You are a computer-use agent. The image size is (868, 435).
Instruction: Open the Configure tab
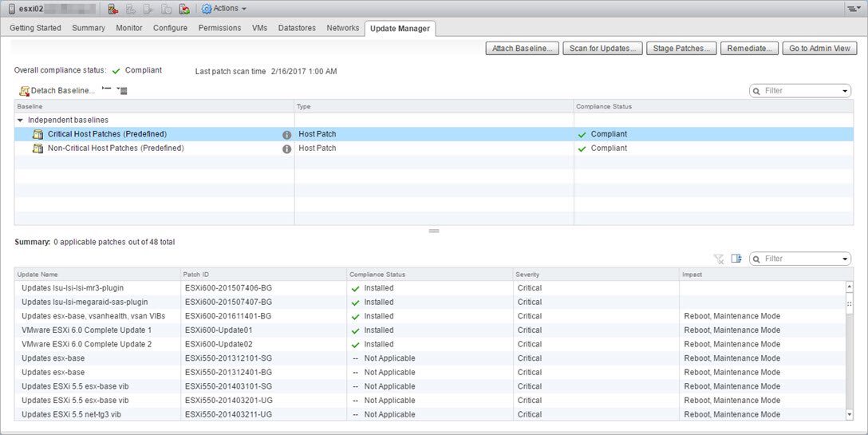pos(171,28)
